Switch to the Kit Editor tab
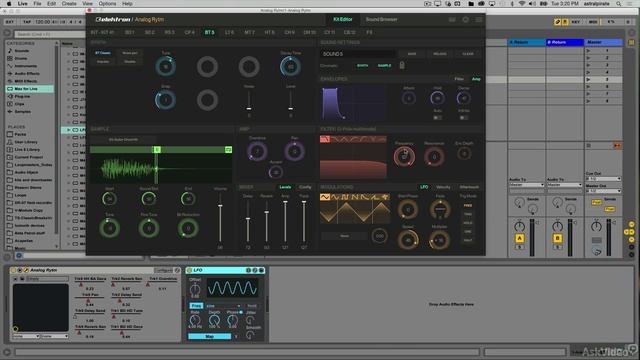640x360 pixels. pos(343,19)
